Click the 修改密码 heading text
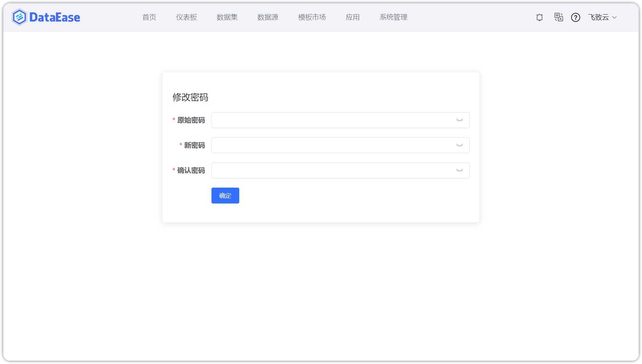 (x=190, y=97)
